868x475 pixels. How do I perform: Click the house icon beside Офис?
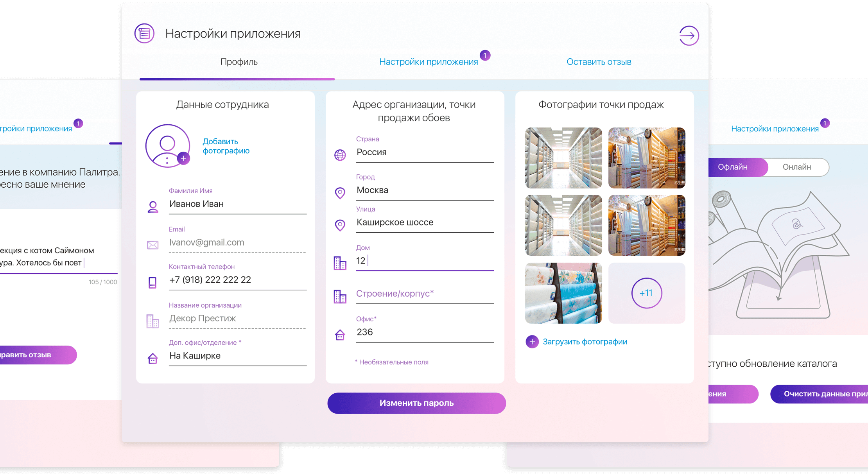[x=340, y=335]
